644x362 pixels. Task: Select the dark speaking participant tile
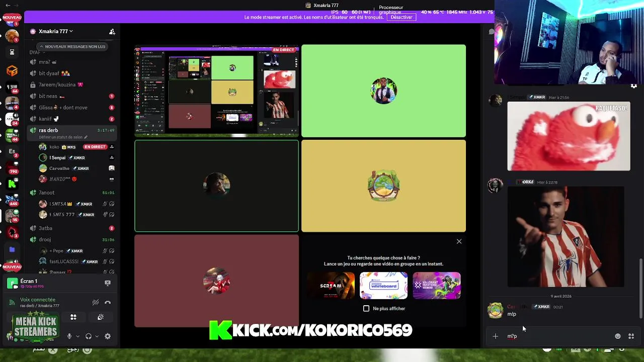point(216,186)
